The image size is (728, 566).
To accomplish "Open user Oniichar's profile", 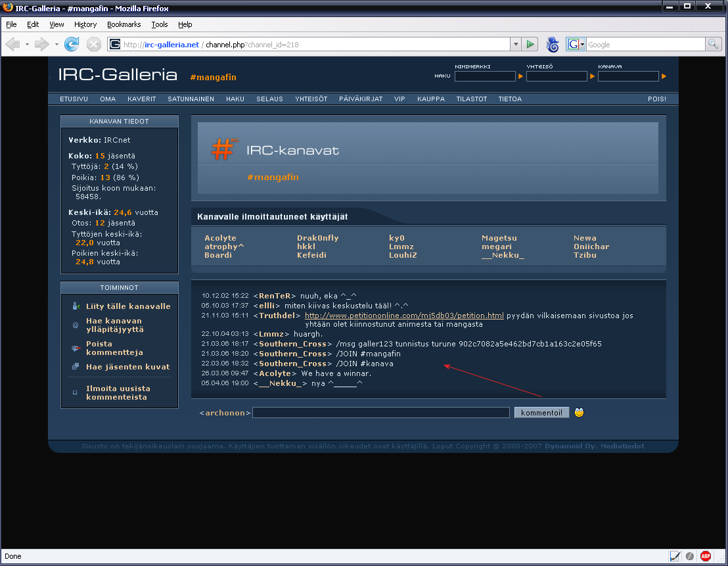I will point(591,247).
